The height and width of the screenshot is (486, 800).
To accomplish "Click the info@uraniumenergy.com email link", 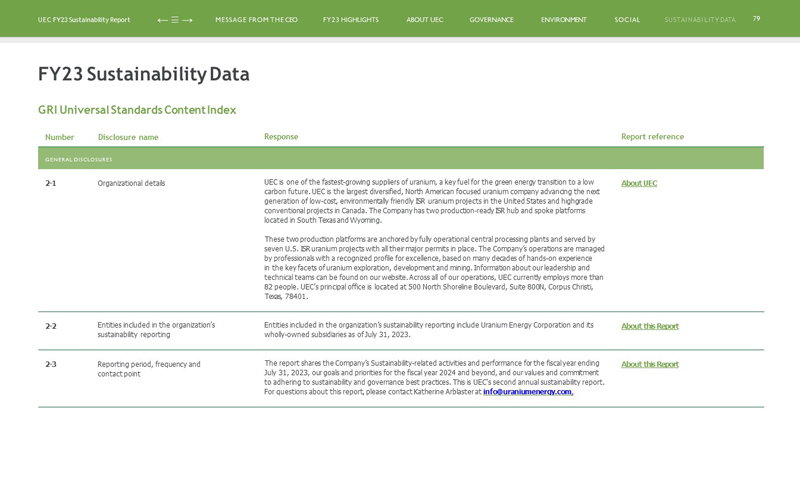I will point(527,392).
